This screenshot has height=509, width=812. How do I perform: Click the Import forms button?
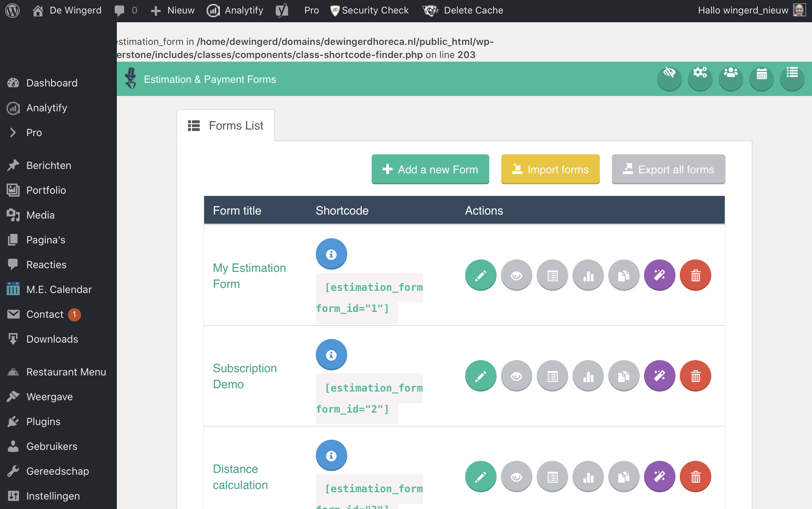[x=550, y=169]
